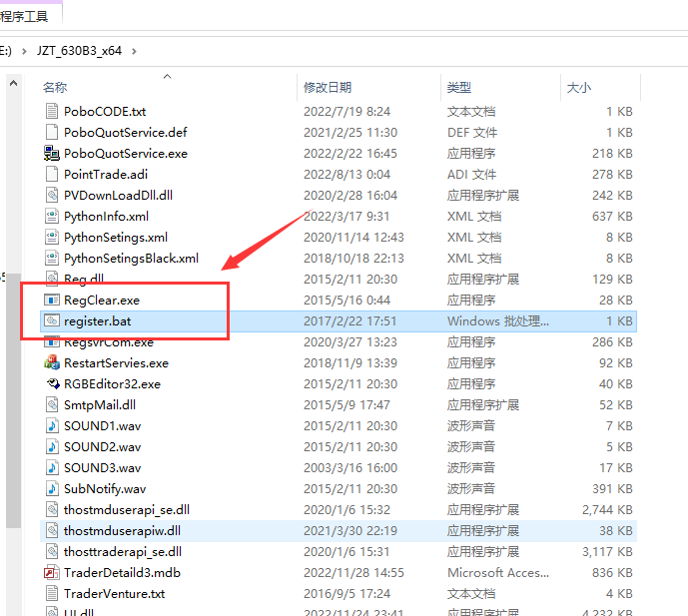Image resolution: width=688 pixels, height=616 pixels.
Task: Select the PythonSetingsBlack.xml file name
Action: pyautogui.click(x=131, y=259)
